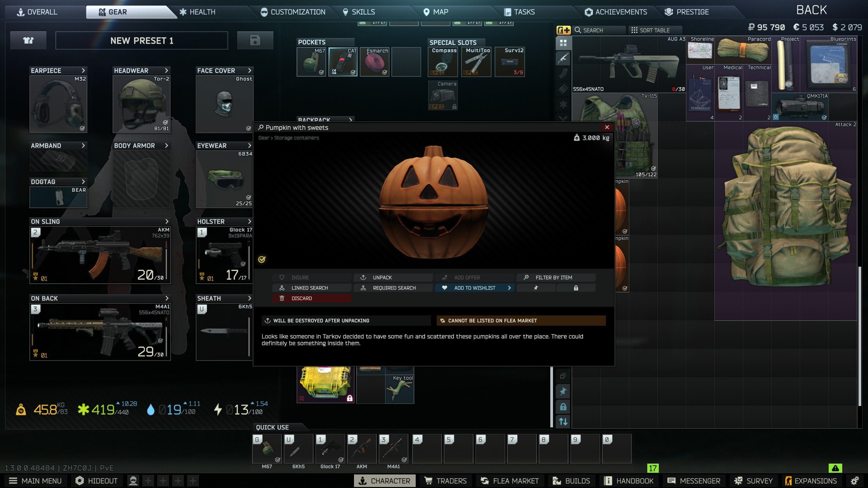The image size is (868, 488).
Task: Click the lock icon in pumpkin item actions
Action: [576, 288]
